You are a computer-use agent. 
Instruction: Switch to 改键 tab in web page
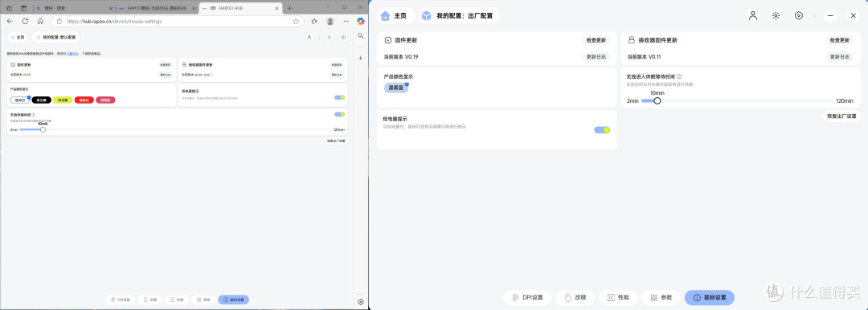click(x=150, y=300)
